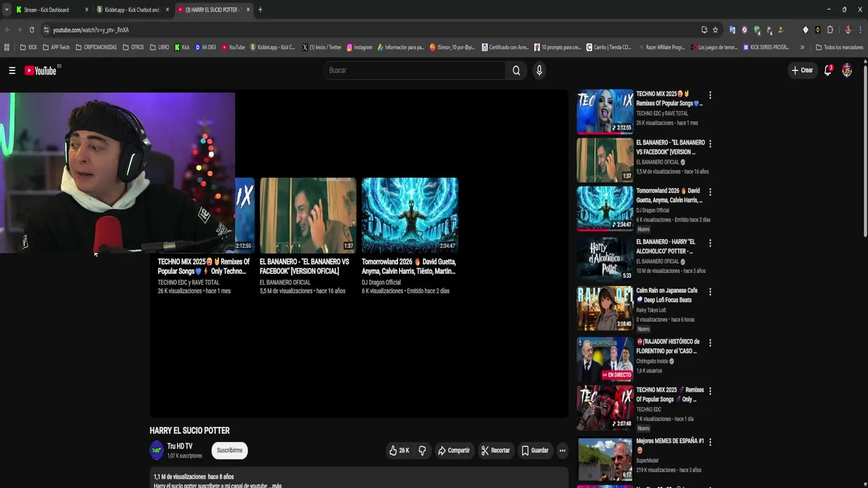Viewport: 868px width, 488px height.
Task: Open the Inicio / Twitter bookmark
Action: point(322,47)
